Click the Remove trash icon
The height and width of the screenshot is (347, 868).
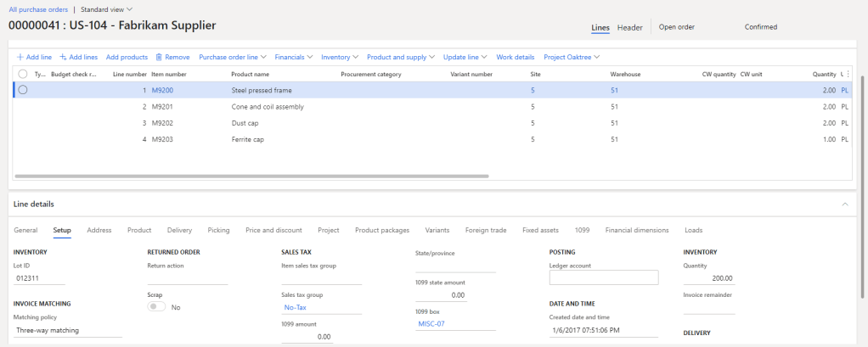tap(159, 57)
